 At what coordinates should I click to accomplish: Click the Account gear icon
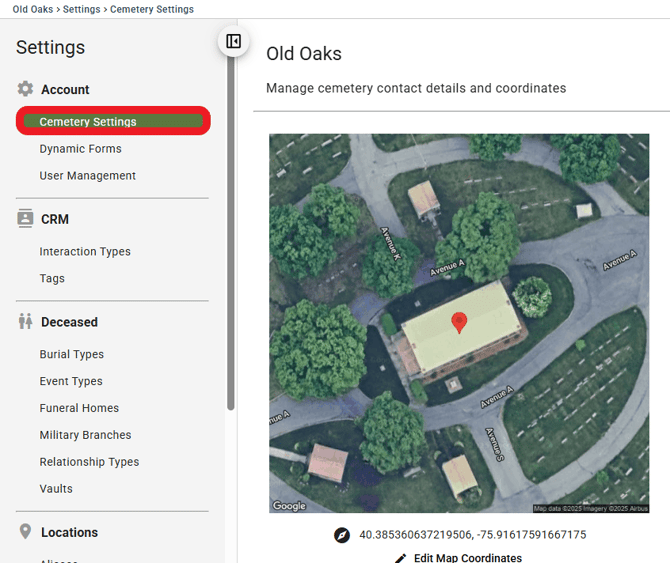[25, 89]
